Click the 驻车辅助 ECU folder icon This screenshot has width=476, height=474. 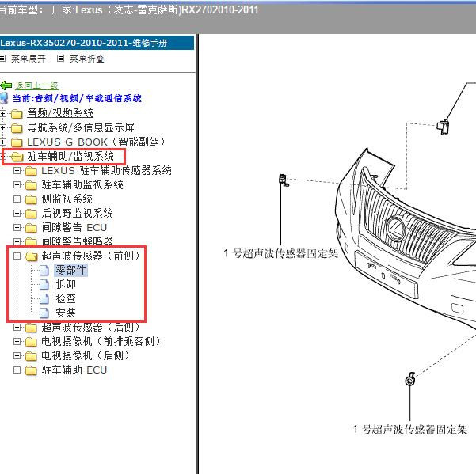coord(31,370)
